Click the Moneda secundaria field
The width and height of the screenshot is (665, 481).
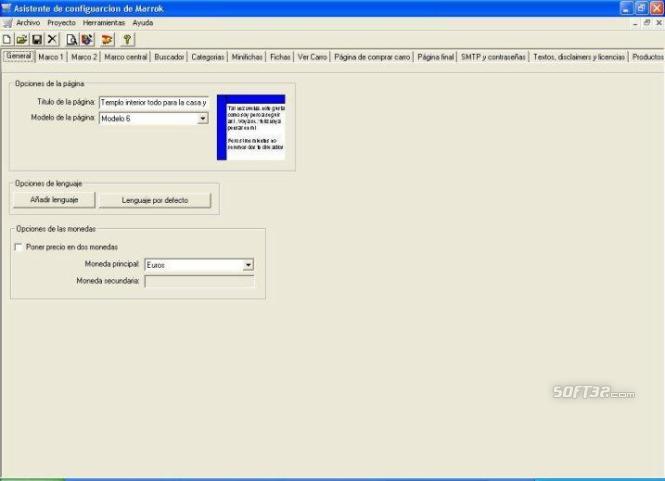(x=199, y=281)
